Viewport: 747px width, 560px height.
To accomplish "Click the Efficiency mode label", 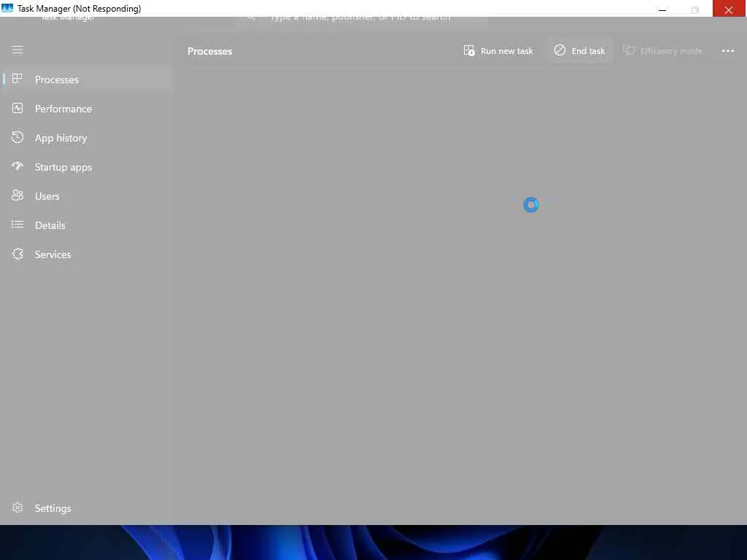I will point(671,51).
